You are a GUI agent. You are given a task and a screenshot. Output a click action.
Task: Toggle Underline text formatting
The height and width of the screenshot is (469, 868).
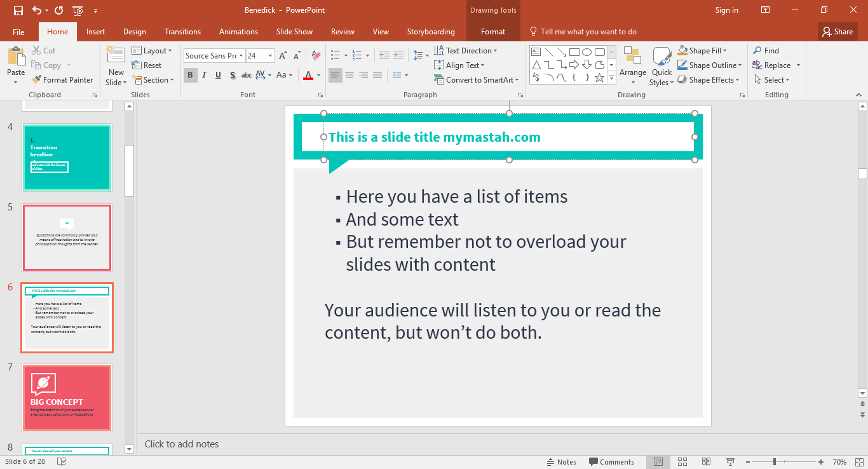tap(218, 75)
